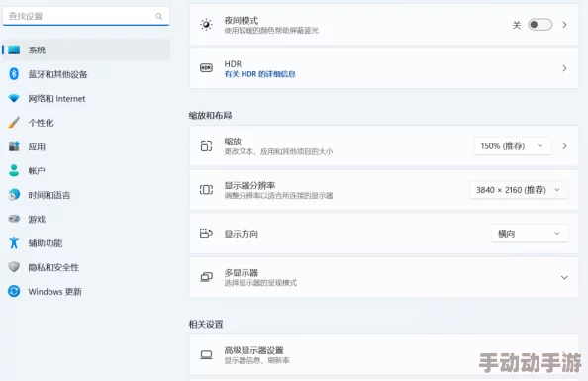This screenshot has height=381, width=588.
Task: Open 缩放 custom scaling chevron
Action: coord(564,145)
